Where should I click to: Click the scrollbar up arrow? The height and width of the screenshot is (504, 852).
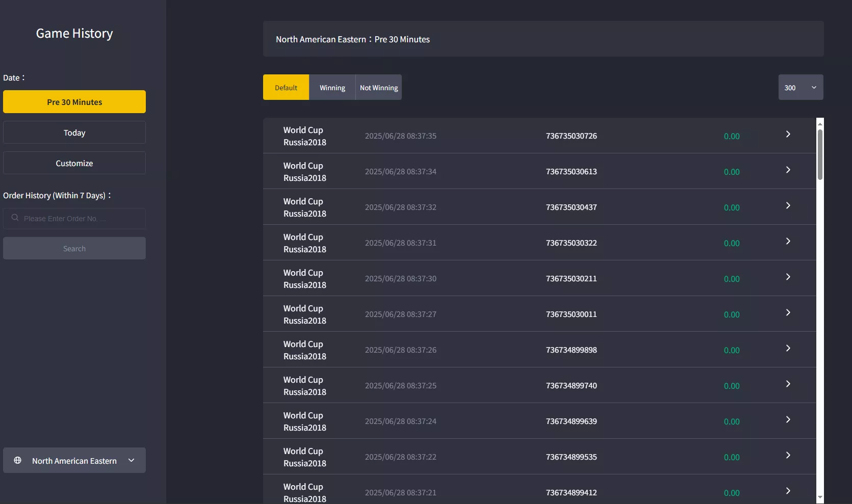(x=820, y=123)
